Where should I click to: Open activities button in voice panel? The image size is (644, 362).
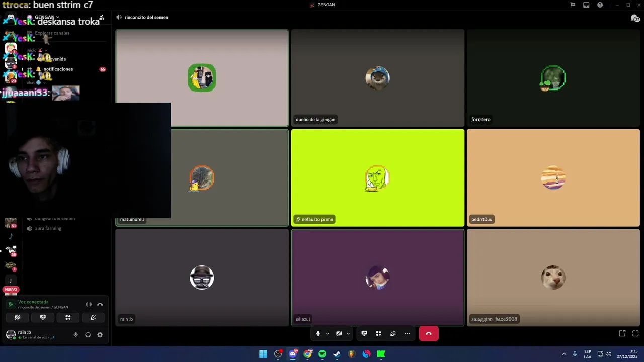tap(68, 317)
